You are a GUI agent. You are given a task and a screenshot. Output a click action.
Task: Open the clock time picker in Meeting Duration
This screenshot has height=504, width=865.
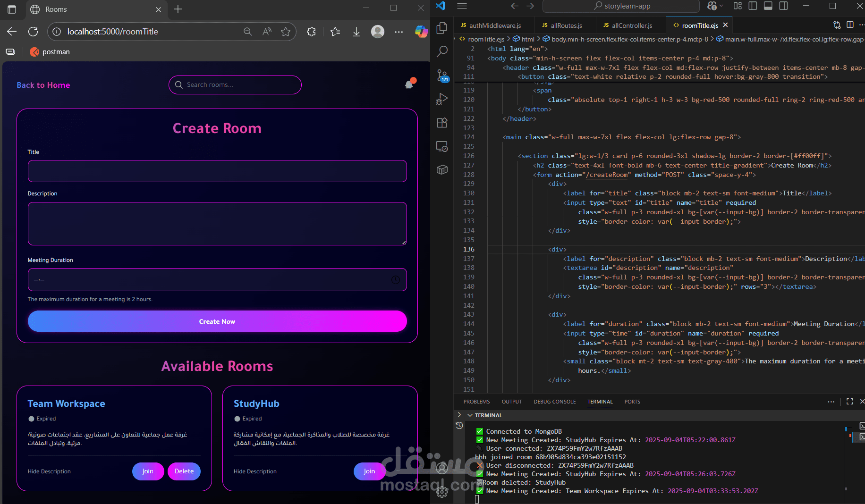(x=396, y=280)
